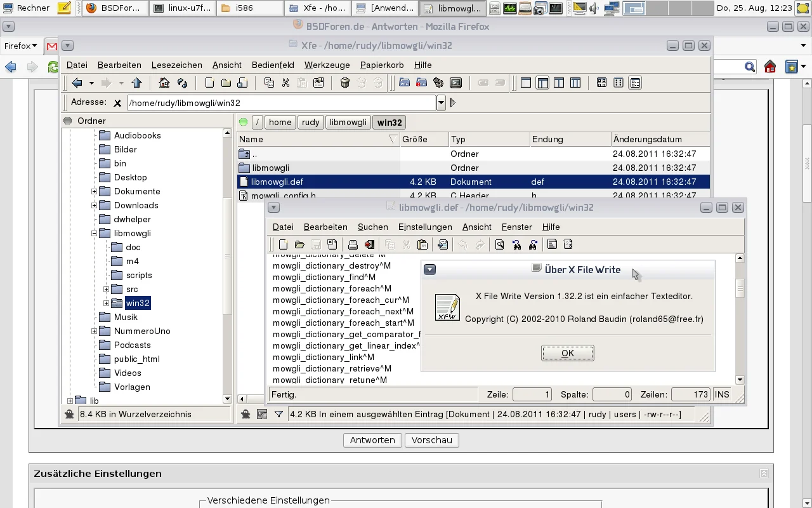Click the scissors cut icon in Xfe toolbar
Screen dimensions: 812x508
click(x=285, y=83)
